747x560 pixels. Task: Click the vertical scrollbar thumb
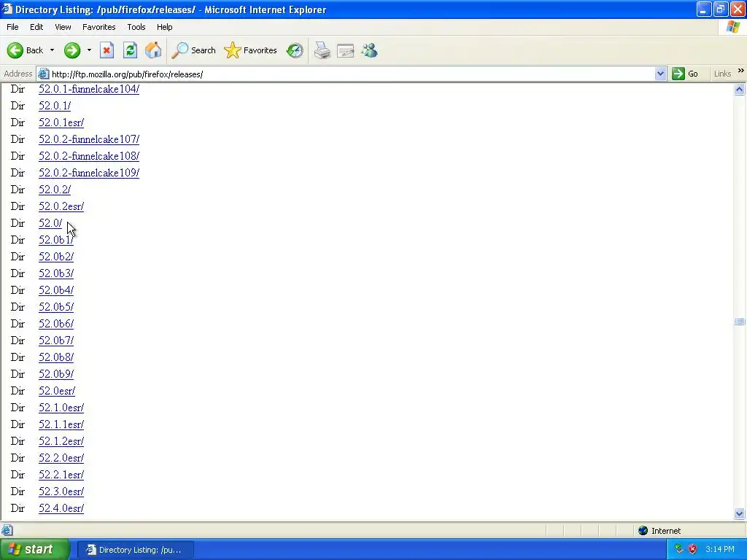(x=740, y=322)
